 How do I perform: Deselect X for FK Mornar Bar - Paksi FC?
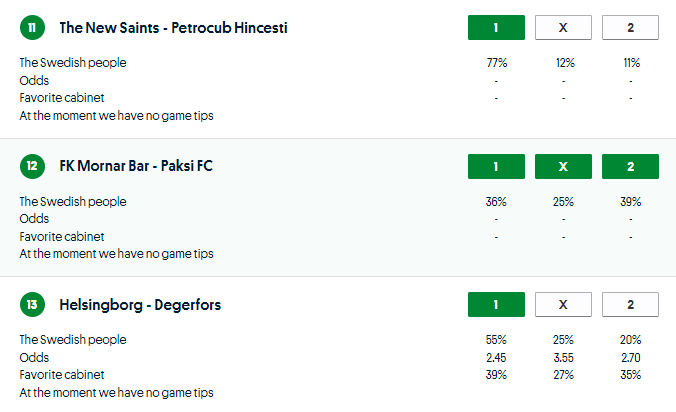pos(563,166)
